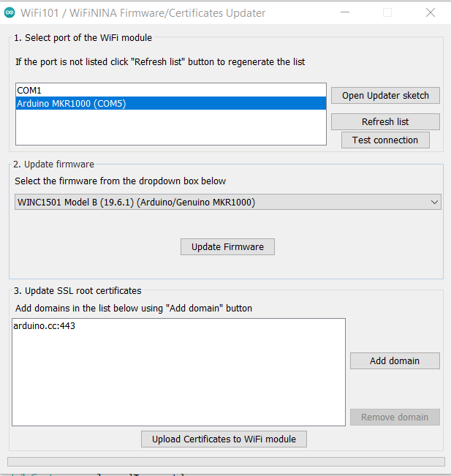451x476 pixels.
Task: Minimize the Firmware Updater window
Action: tap(345, 12)
